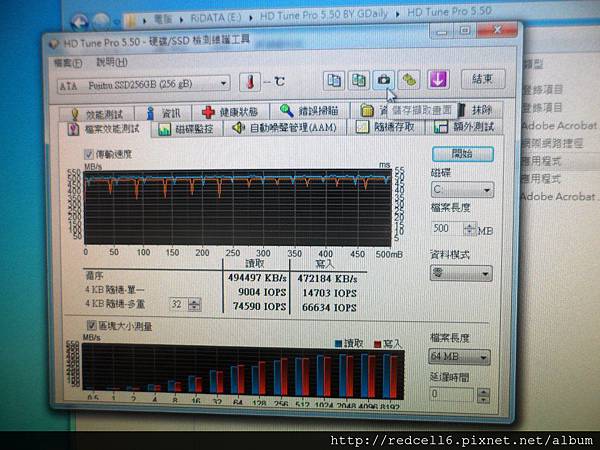Expand the 磁碟 drive C: dropdown

point(462,190)
